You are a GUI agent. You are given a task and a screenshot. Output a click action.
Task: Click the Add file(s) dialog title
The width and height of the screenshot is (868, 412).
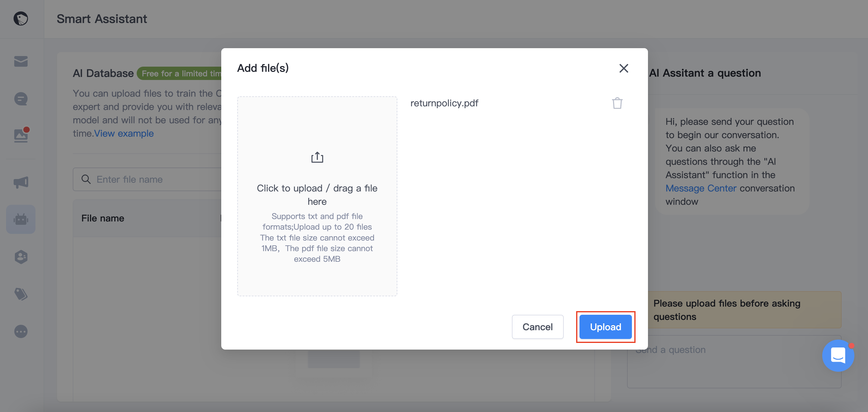pyautogui.click(x=263, y=68)
